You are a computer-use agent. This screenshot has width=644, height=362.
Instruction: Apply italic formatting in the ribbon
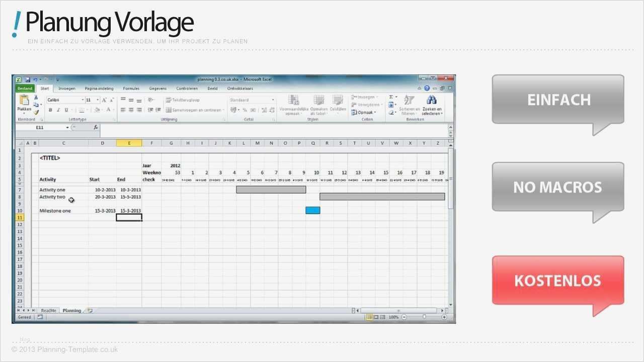(57, 110)
